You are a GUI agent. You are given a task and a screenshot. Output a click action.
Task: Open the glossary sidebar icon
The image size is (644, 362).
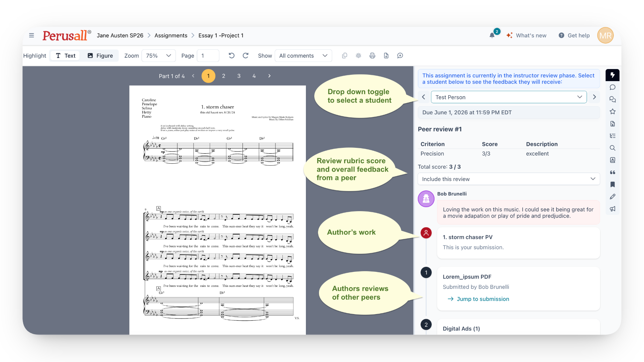(x=612, y=160)
